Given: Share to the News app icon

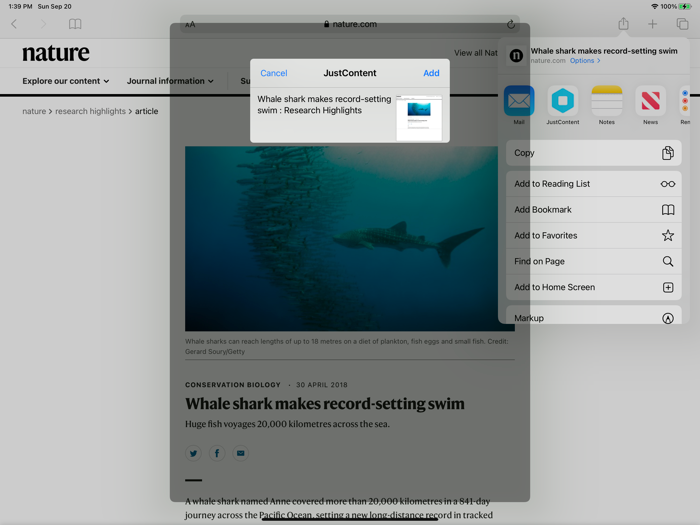Looking at the screenshot, I should (x=650, y=101).
